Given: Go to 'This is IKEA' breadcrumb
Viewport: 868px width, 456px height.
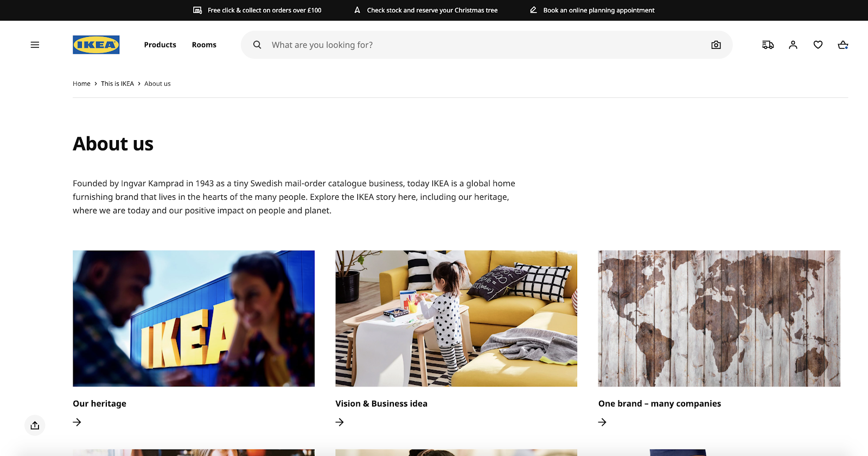Looking at the screenshot, I should [117, 84].
